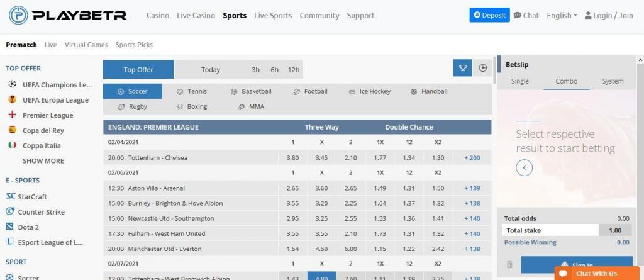Image resolution: width=644 pixels, height=280 pixels.
Task: Click the round back arrow in betslip
Action: click(524, 168)
